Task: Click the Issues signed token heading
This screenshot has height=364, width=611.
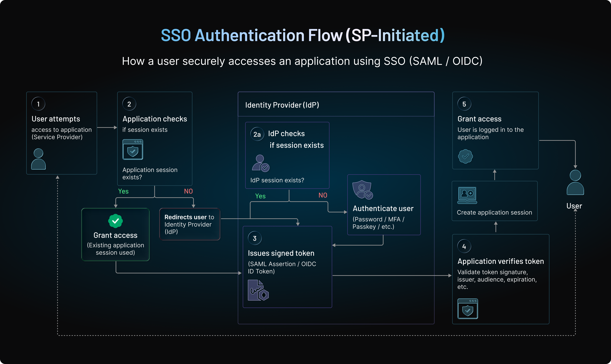Action: tap(281, 253)
